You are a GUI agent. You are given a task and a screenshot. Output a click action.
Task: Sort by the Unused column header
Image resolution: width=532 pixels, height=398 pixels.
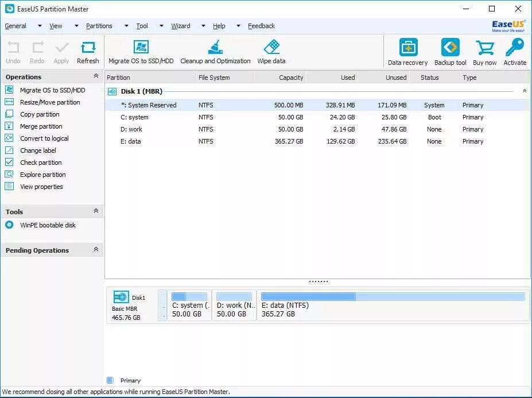383,78
